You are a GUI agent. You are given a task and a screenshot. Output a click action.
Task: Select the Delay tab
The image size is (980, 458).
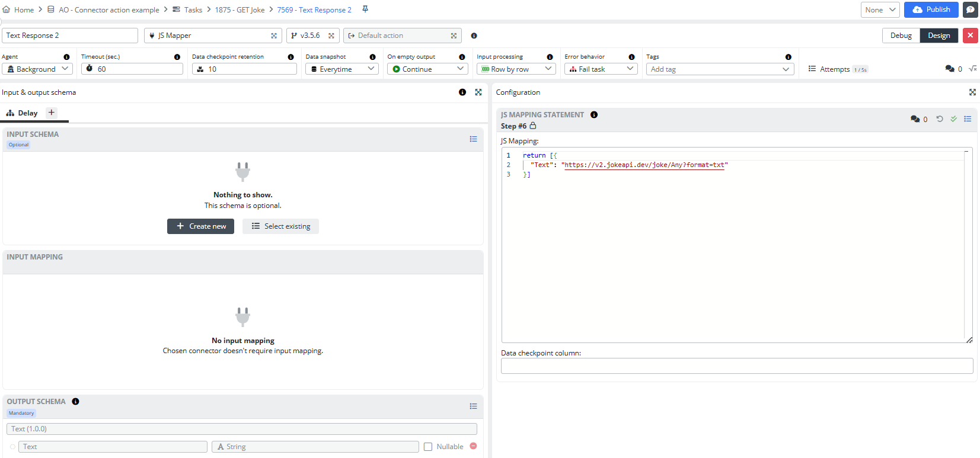click(23, 113)
